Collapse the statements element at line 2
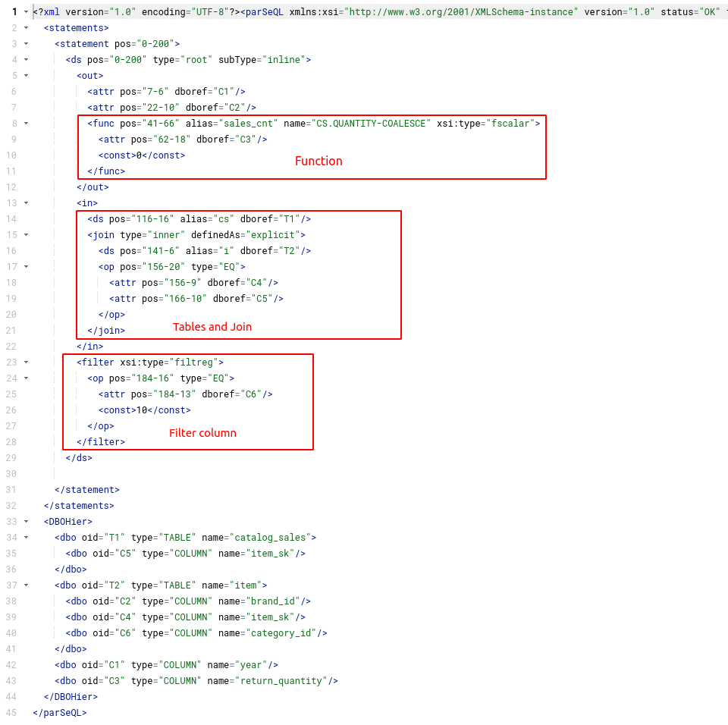 [x=26, y=28]
